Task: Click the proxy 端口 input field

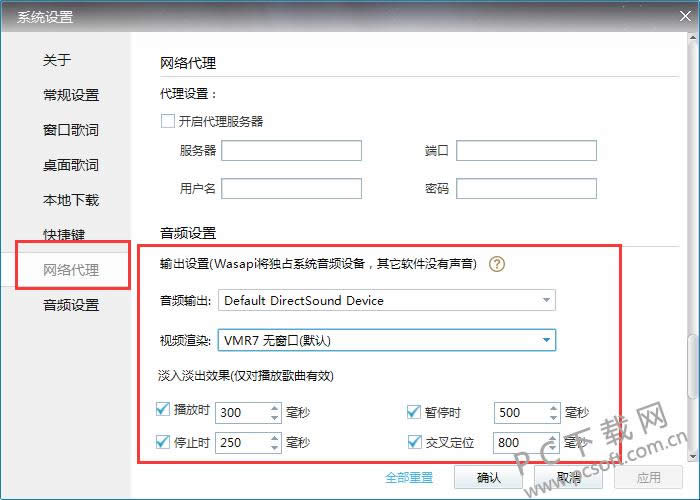Action: click(x=526, y=151)
